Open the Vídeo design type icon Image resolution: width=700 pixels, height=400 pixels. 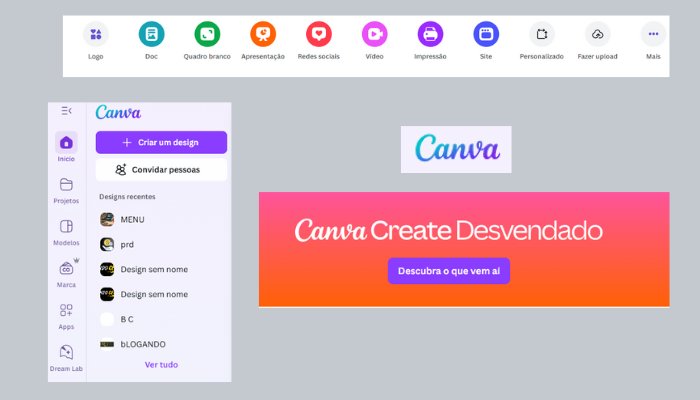click(x=375, y=34)
